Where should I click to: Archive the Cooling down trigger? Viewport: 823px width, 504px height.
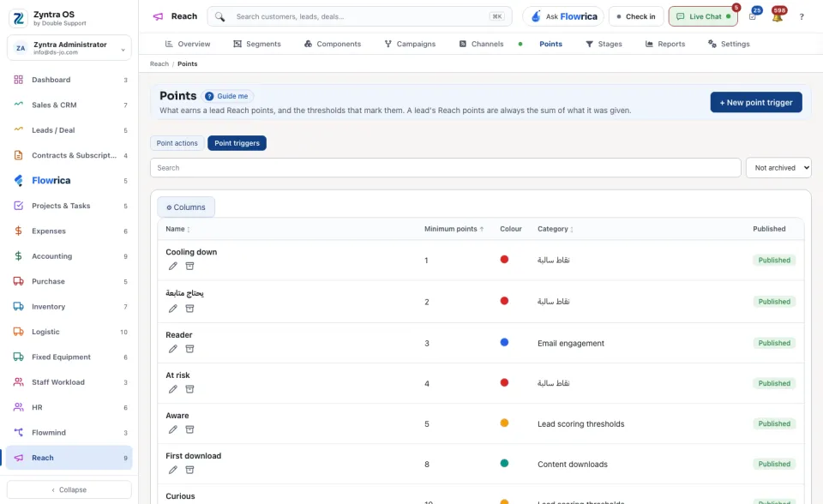click(189, 267)
